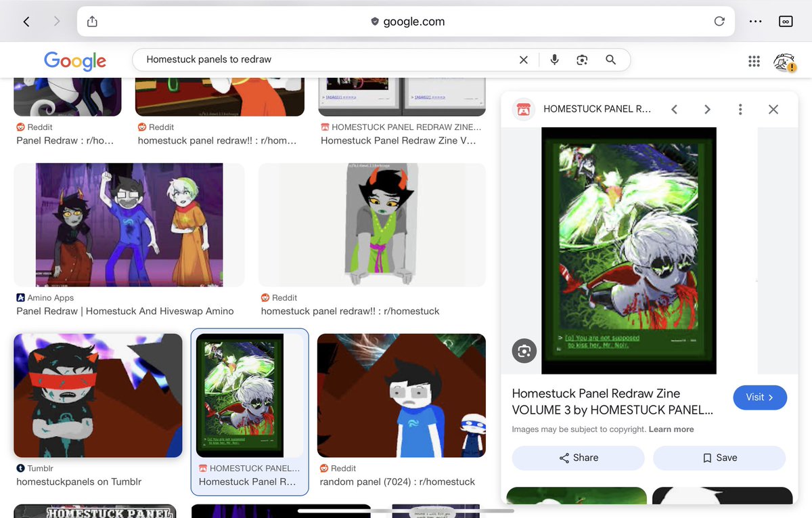The height and width of the screenshot is (518, 812).
Task: Open 'HOMESTUCK PANEL R...' preview header
Action: point(597,109)
